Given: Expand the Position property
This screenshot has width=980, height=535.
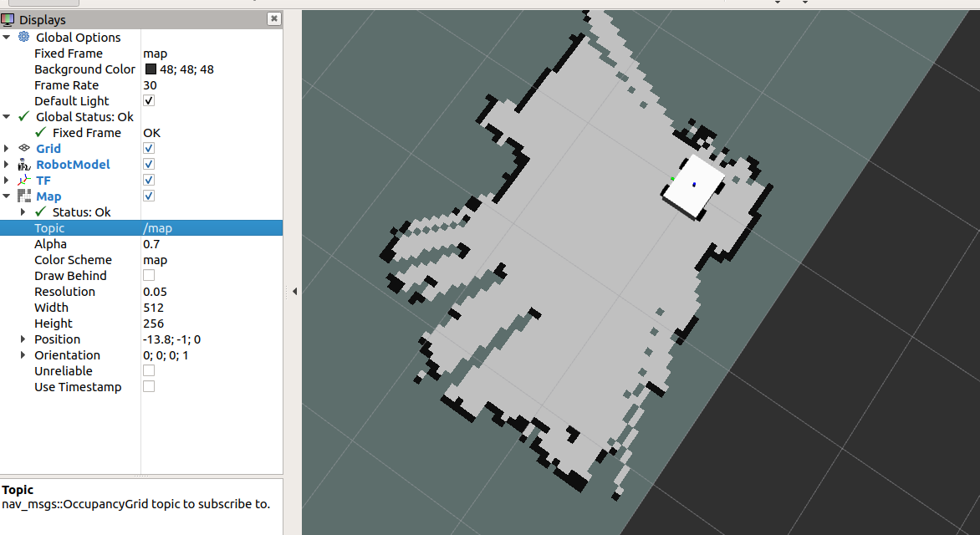Looking at the screenshot, I should pyautogui.click(x=23, y=339).
